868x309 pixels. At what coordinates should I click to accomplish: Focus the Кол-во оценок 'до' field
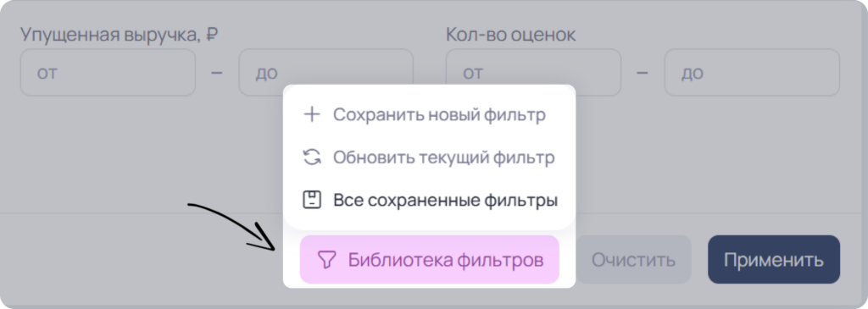tap(752, 73)
